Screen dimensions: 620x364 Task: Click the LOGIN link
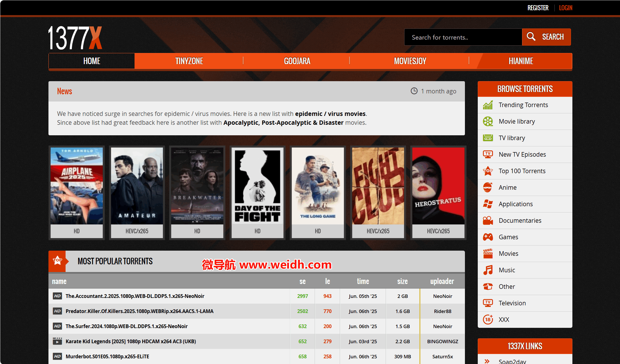pos(565,8)
